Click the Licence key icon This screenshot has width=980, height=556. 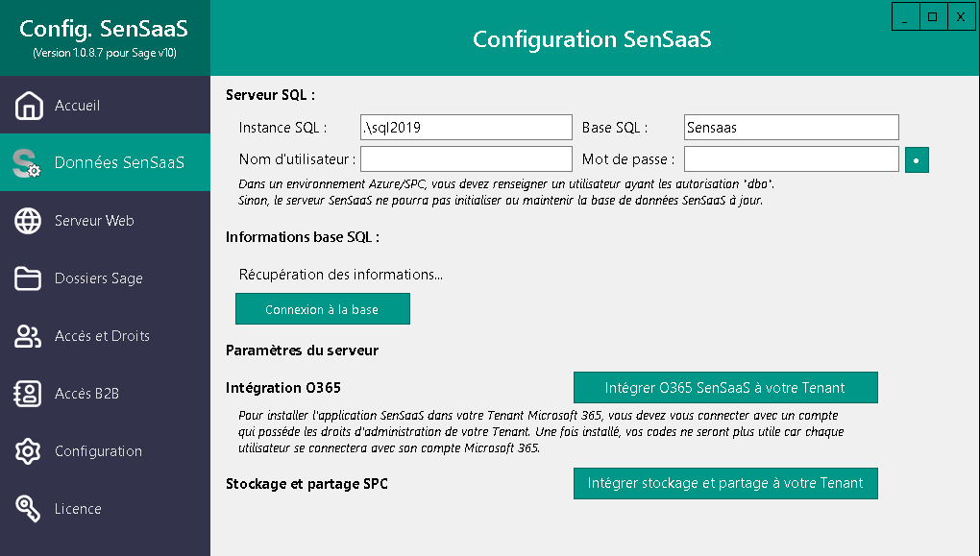(28, 508)
